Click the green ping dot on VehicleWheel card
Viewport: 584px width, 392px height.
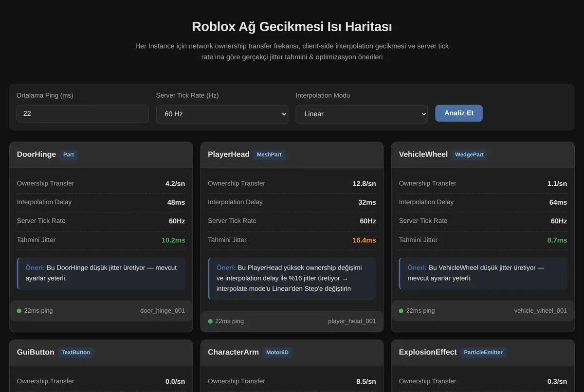(401, 311)
